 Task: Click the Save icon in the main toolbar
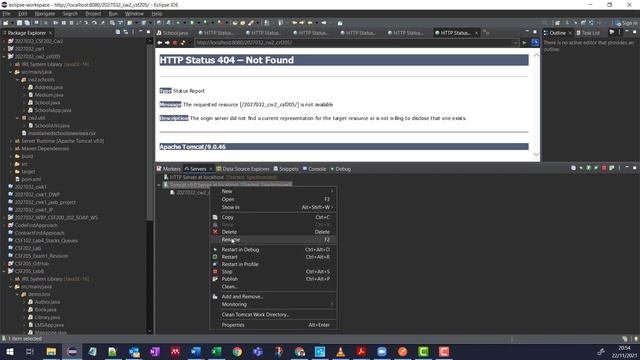pyautogui.click(x=19, y=23)
